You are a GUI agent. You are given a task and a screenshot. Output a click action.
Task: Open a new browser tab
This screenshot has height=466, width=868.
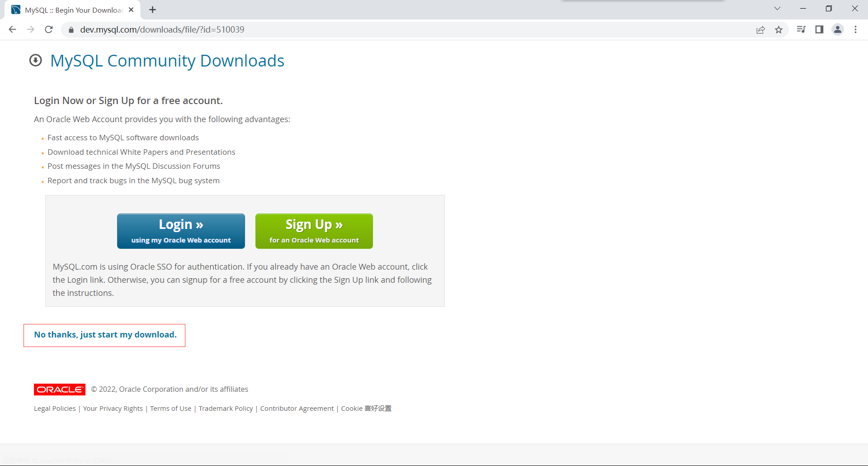tap(153, 10)
